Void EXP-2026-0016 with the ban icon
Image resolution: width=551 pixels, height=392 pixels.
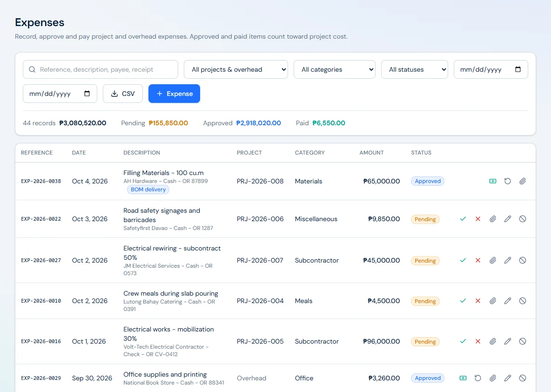(x=523, y=341)
